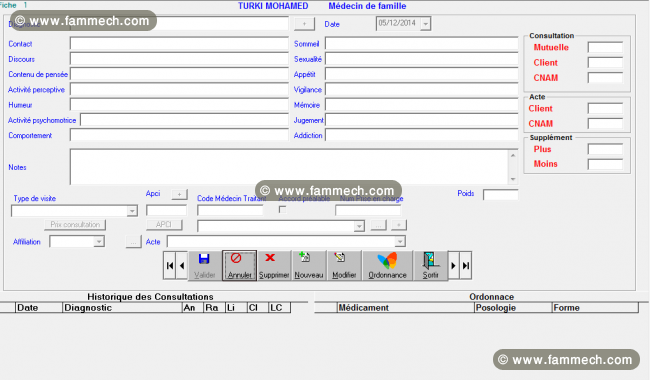Go to previous record arrow
The width and height of the screenshot is (650, 380).
click(182, 266)
